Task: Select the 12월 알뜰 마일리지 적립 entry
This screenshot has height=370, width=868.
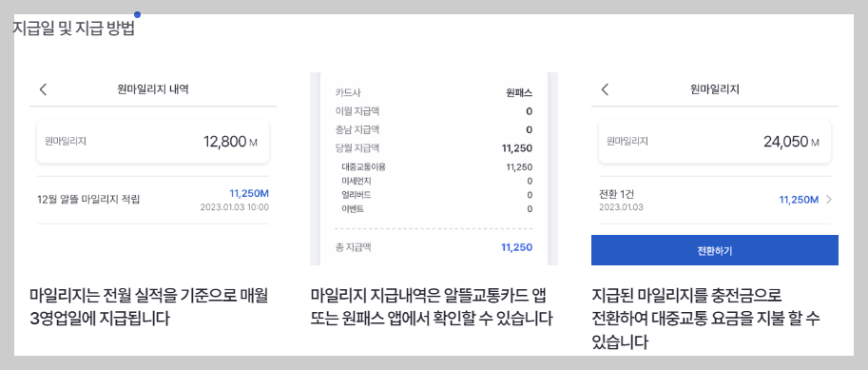Action: click(x=153, y=200)
